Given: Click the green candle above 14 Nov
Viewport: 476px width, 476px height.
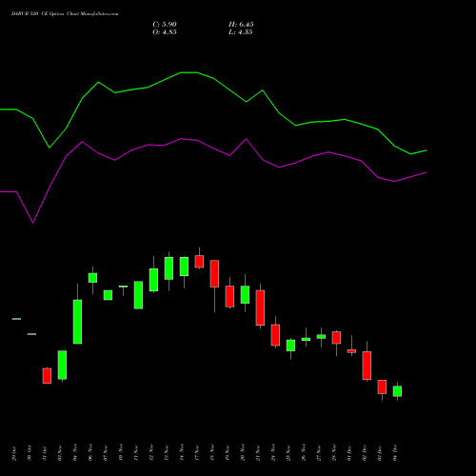Looking at the screenshot, I should tap(184, 267).
